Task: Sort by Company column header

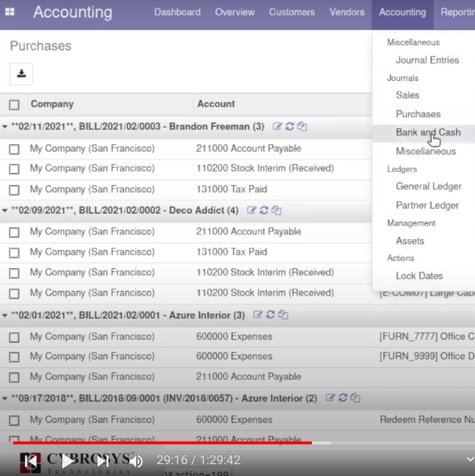Action: pyautogui.click(x=52, y=104)
